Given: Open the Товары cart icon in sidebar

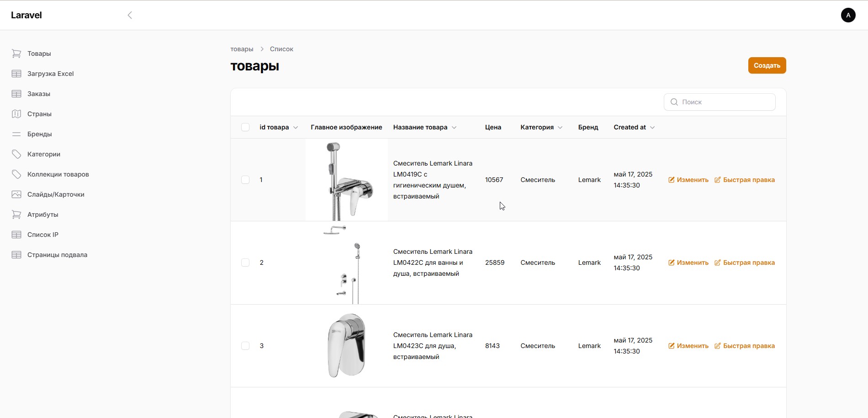Looking at the screenshot, I should (x=16, y=54).
